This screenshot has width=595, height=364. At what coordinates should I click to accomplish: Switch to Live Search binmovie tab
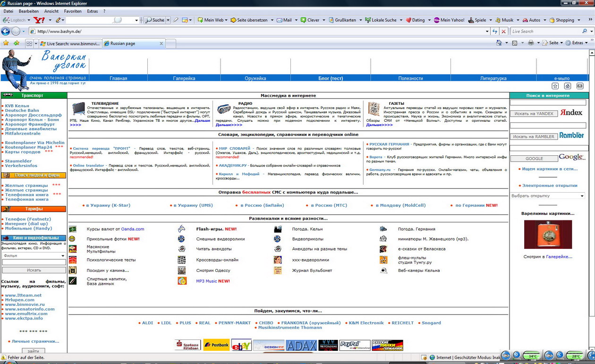pos(70,43)
